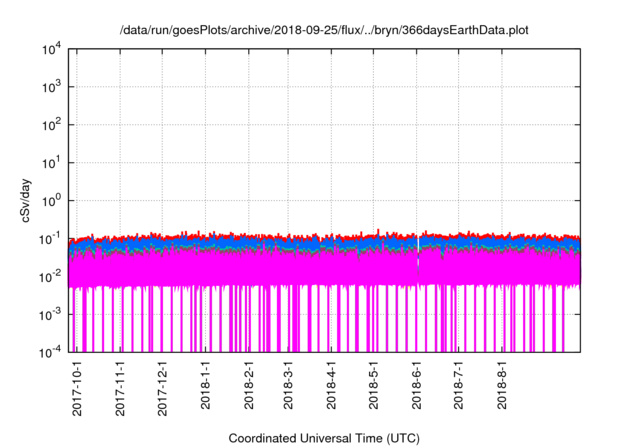This screenshot has width=640, height=448.
Task: Click the plot file path title
Action: [x=324, y=30]
